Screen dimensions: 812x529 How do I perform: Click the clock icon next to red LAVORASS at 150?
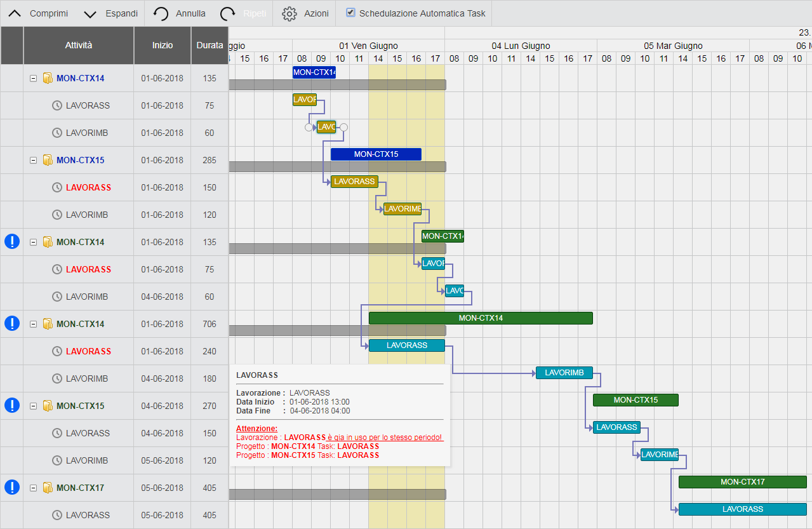pos(57,187)
